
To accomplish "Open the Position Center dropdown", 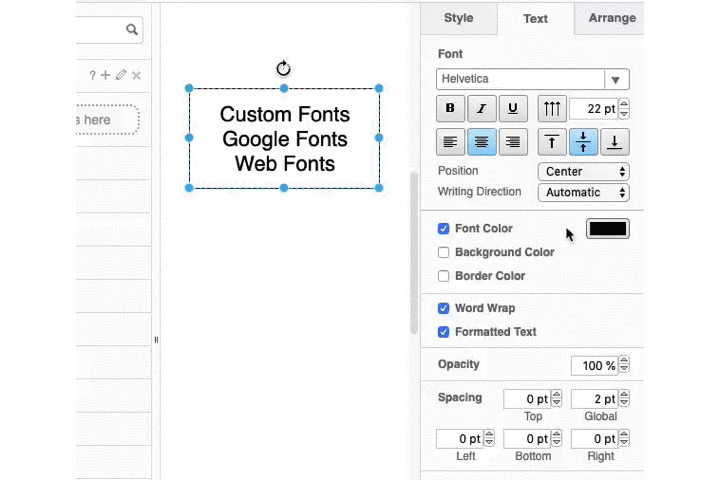I will pyautogui.click(x=584, y=172).
